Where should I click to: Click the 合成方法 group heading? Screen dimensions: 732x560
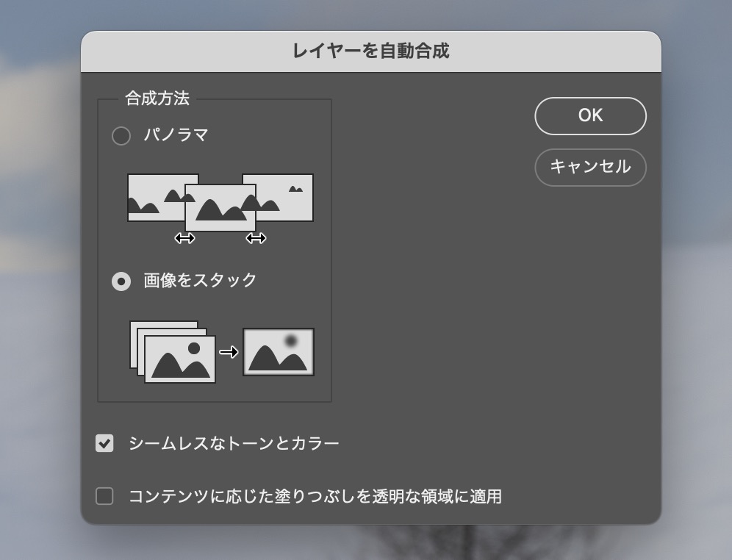157,98
